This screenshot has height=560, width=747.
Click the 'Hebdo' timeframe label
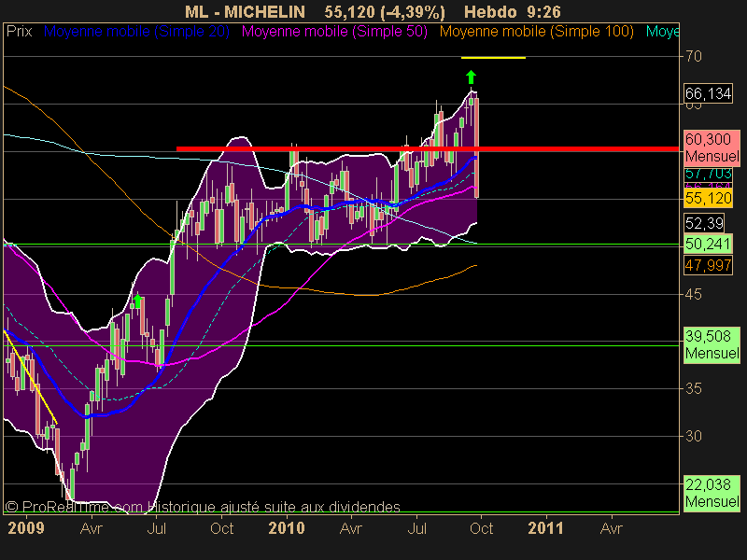tap(490, 12)
